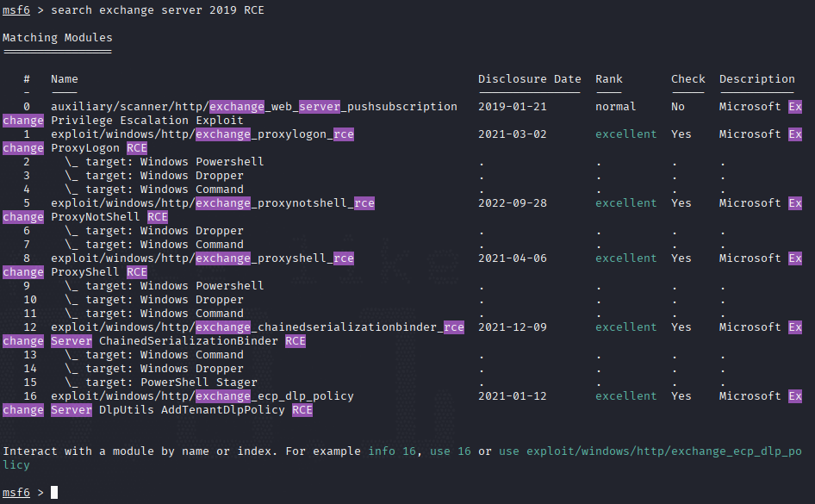Click the "Description" column header
The image size is (815, 504).
757,79
